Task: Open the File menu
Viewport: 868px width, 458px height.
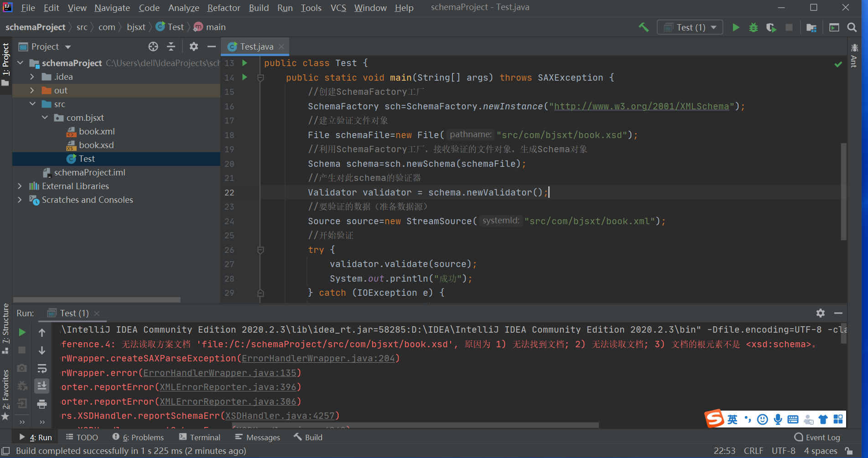Action: coord(28,8)
